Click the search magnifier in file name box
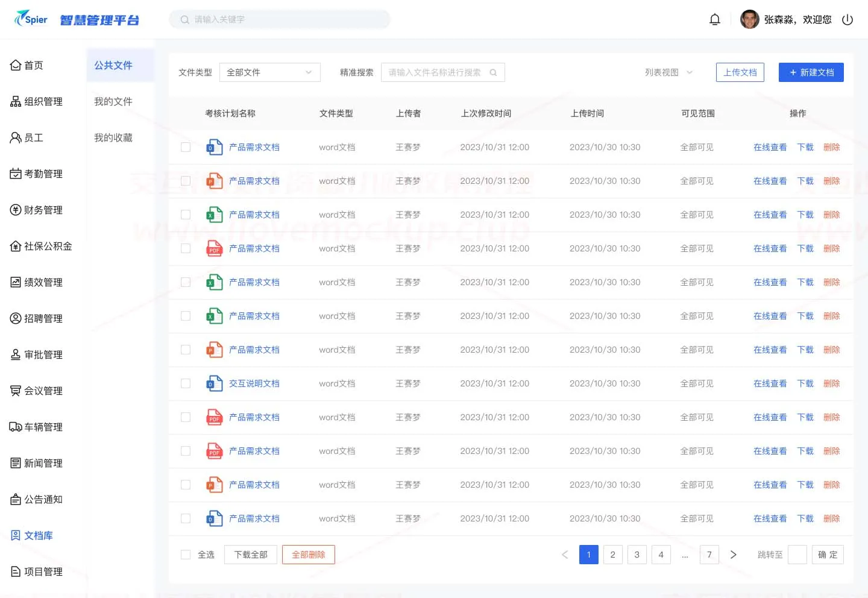This screenshot has height=598, width=868. pyautogui.click(x=493, y=72)
